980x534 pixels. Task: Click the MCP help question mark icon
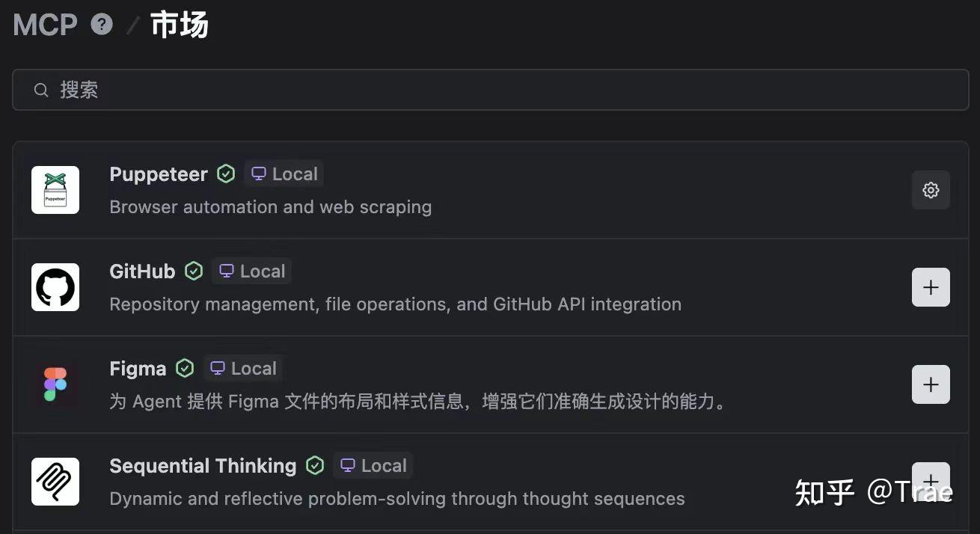point(102,24)
